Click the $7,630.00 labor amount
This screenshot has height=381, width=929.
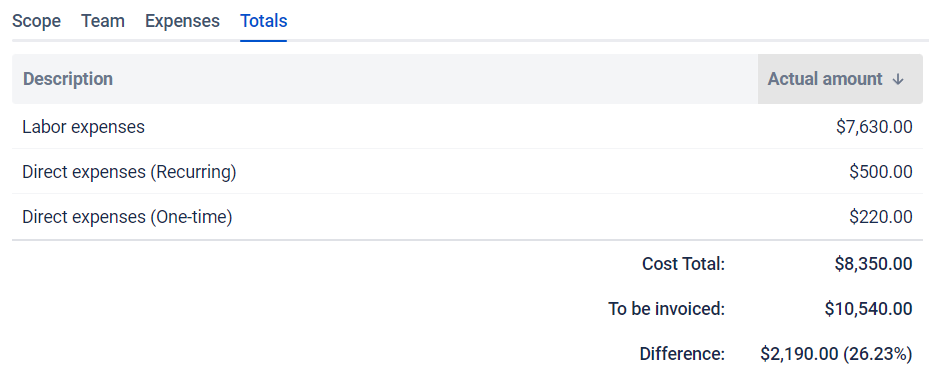(874, 127)
